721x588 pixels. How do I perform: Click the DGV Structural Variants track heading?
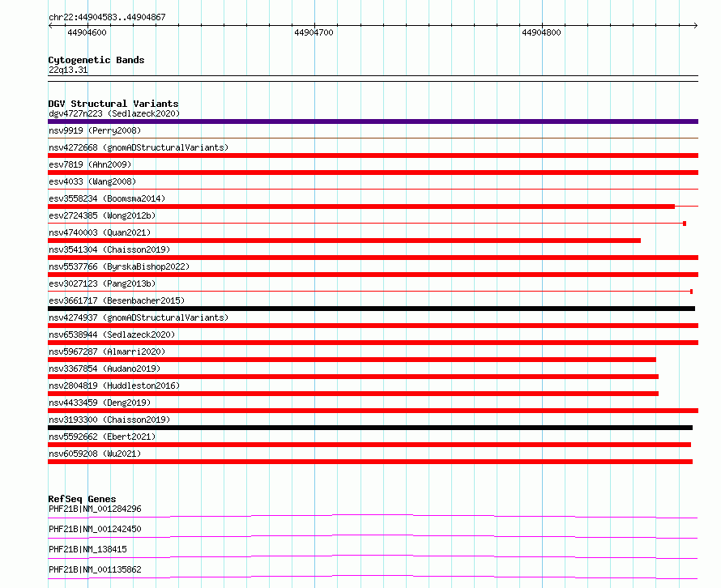tap(113, 104)
